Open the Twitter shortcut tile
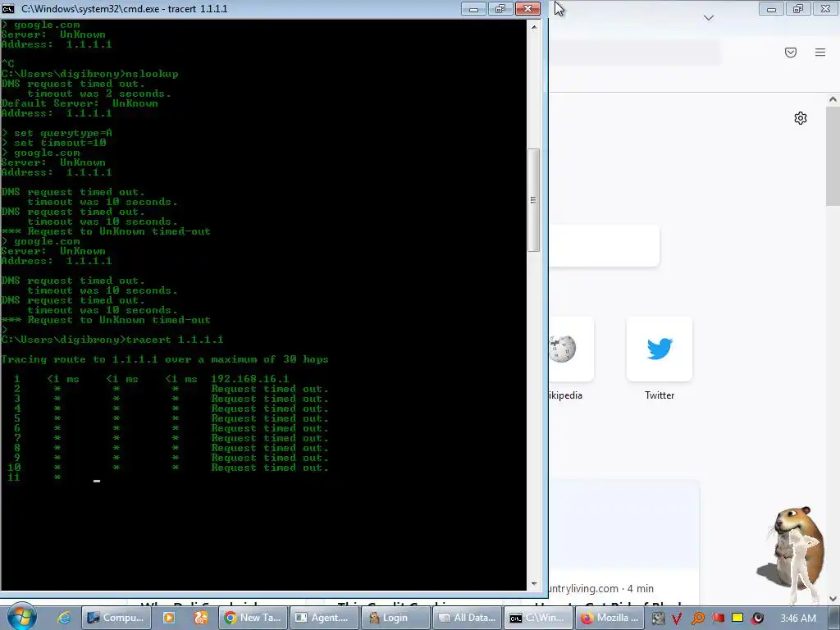The image size is (840, 630). 660,349
